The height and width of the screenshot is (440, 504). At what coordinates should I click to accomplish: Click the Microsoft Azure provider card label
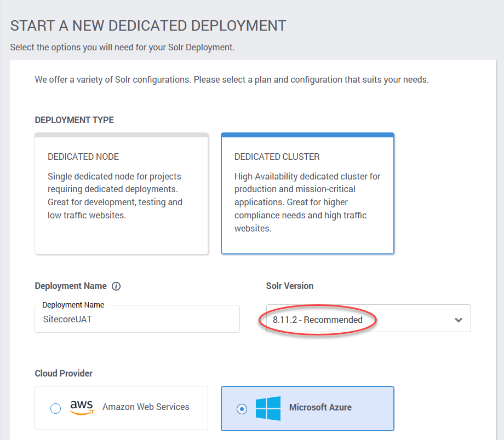pos(320,407)
